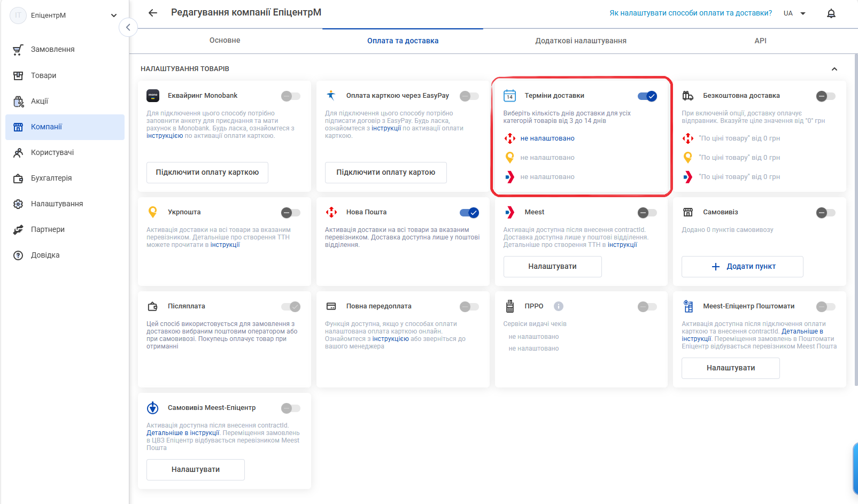Collapse Налаштування товарів section

point(834,69)
